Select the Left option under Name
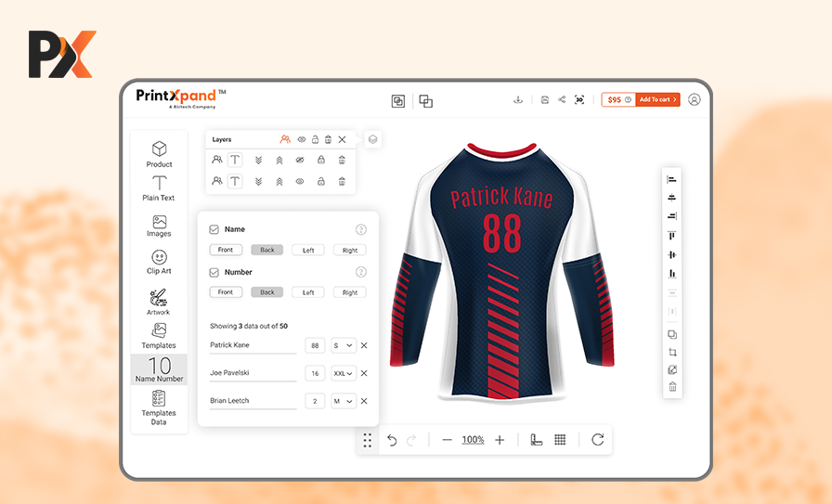This screenshot has height=504, width=832. (308, 250)
